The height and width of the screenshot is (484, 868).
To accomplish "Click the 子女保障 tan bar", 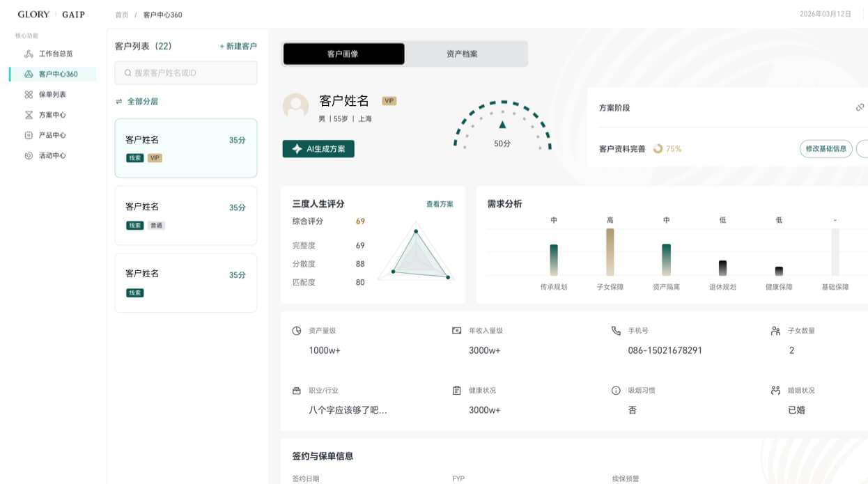I will [610, 252].
